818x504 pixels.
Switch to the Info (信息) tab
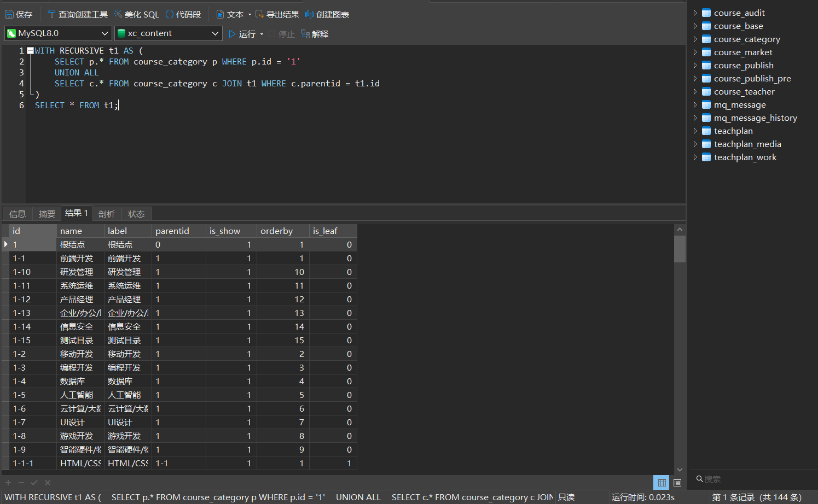[18, 214]
